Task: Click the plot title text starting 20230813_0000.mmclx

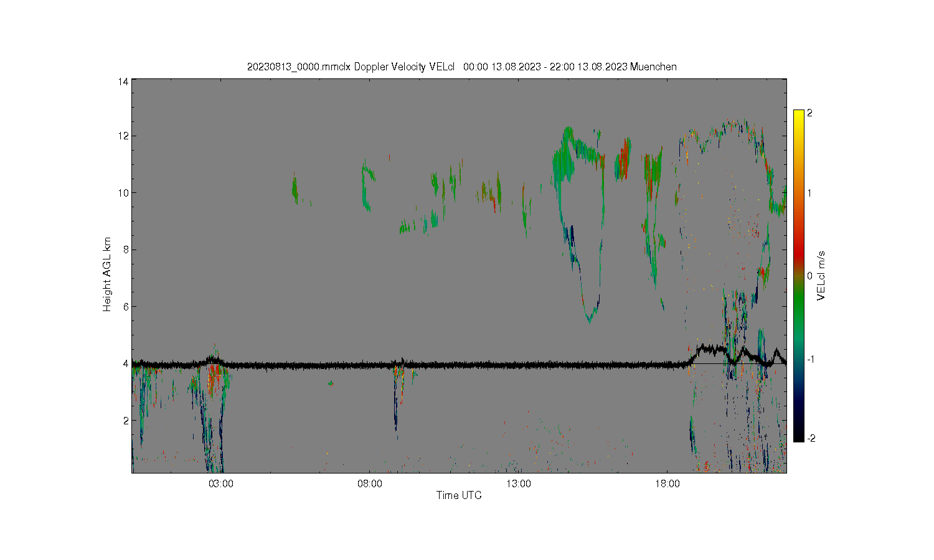Action: click(461, 67)
